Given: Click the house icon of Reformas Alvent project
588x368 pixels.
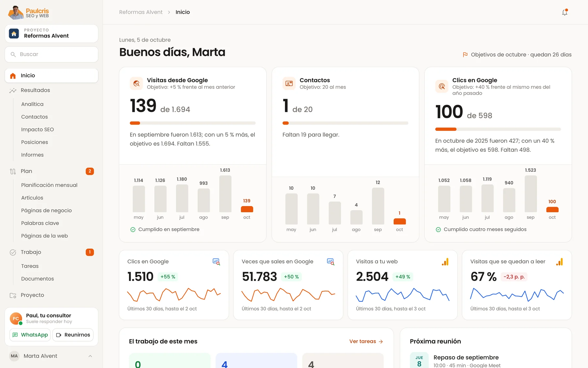Looking at the screenshot, I should (14, 33).
